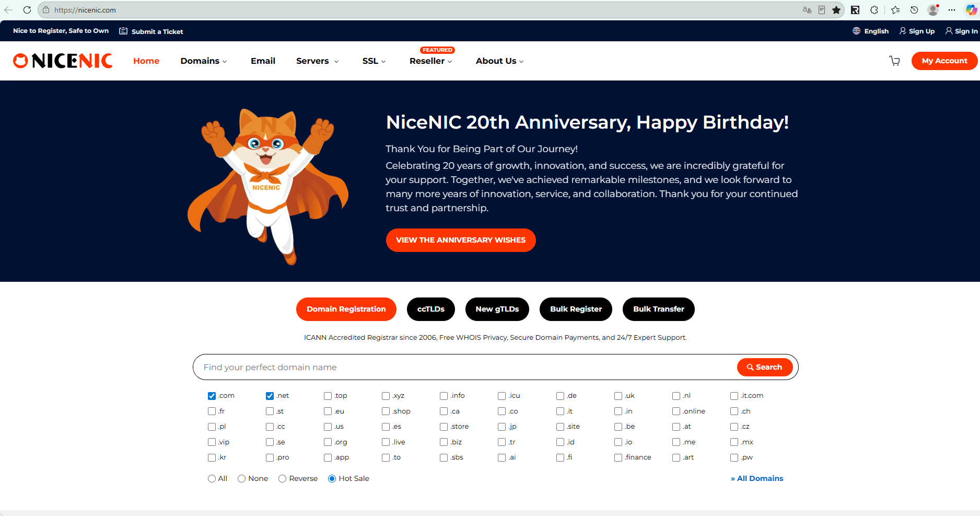980x516 pixels.
Task: Click the Sign In link
Action: (966, 31)
